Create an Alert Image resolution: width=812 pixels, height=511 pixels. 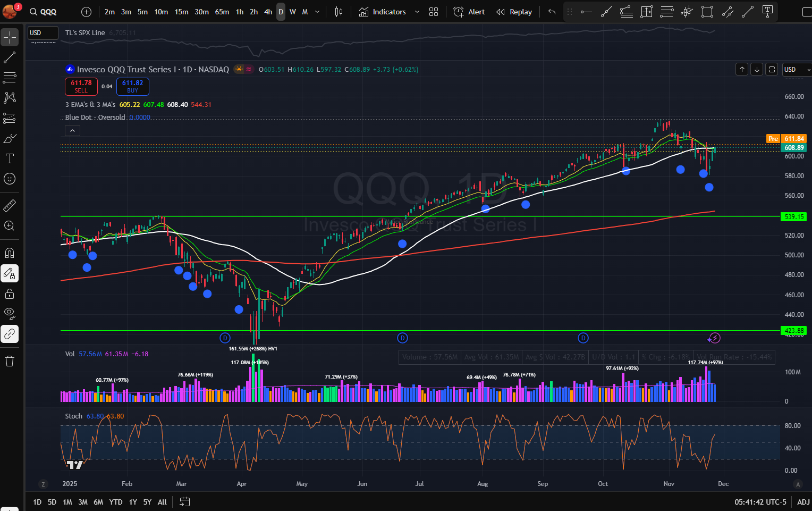469,12
